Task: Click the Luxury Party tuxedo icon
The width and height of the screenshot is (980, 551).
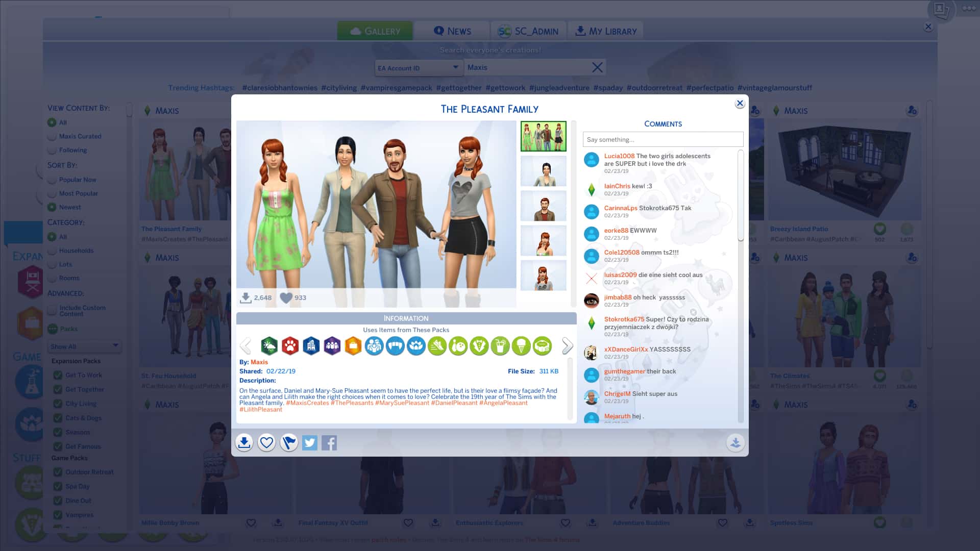Action: coord(479,346)
